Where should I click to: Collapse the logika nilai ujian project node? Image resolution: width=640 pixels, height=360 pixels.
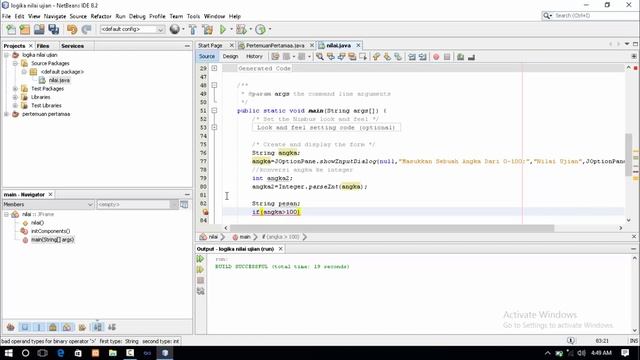(x=7, y=55)
